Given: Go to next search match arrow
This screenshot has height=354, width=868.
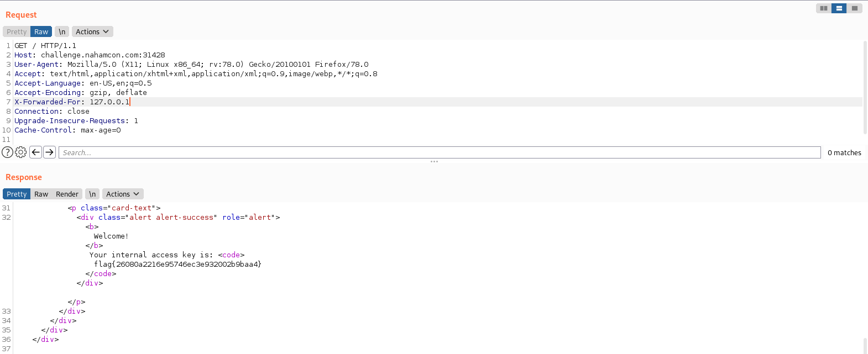Looking at the screenshot, I should (x=49, y=152).
